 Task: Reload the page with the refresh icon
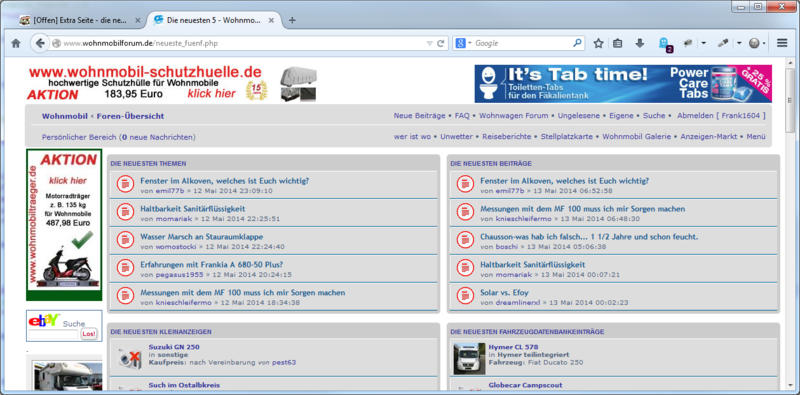coord(441,43)
